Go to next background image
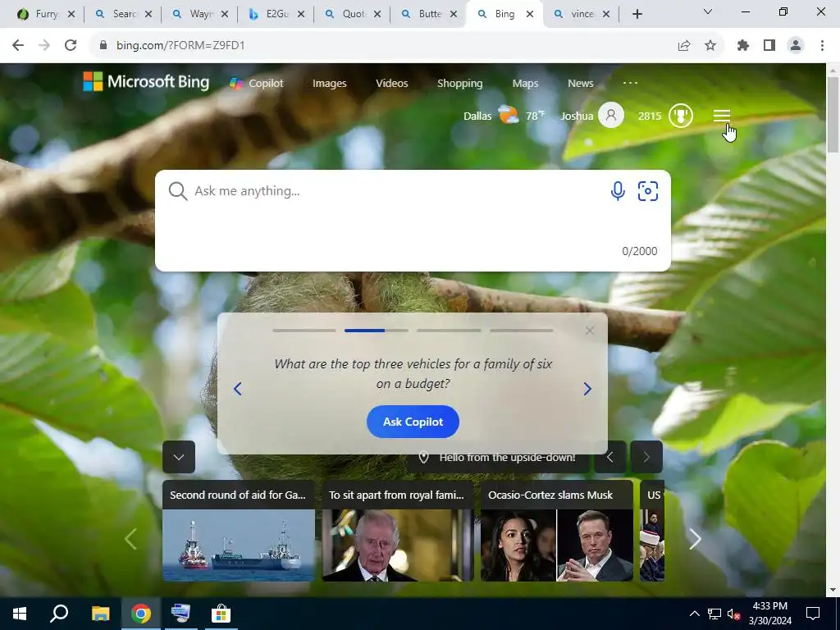Screen dimensions: 840x630 click(x=646, y=457)
